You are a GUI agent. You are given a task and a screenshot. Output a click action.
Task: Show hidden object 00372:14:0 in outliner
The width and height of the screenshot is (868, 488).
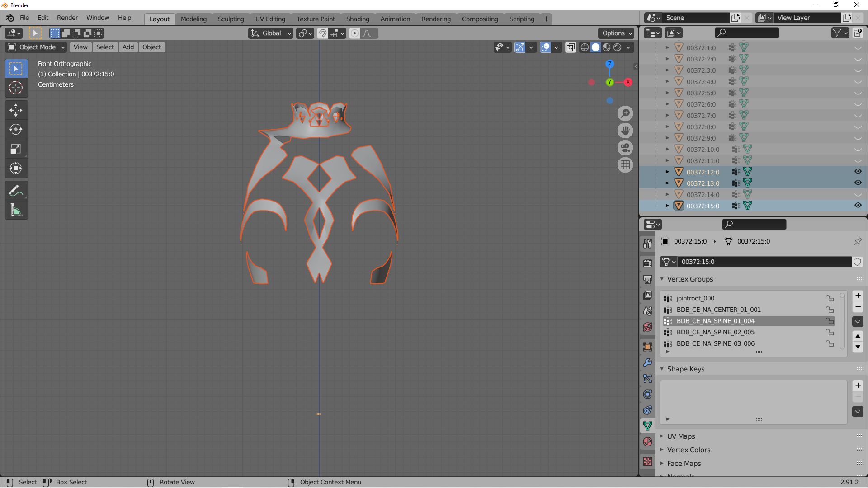(x=858, y=195)
